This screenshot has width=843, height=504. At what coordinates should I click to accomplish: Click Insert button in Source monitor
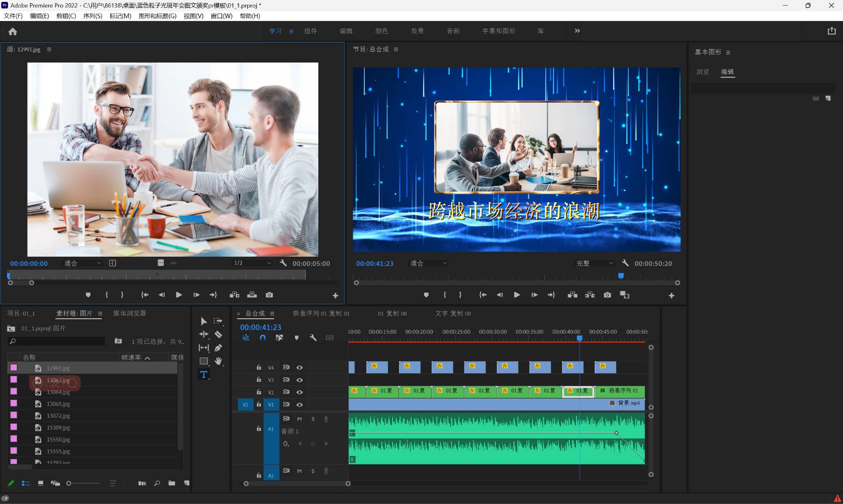tap(234, 295)
